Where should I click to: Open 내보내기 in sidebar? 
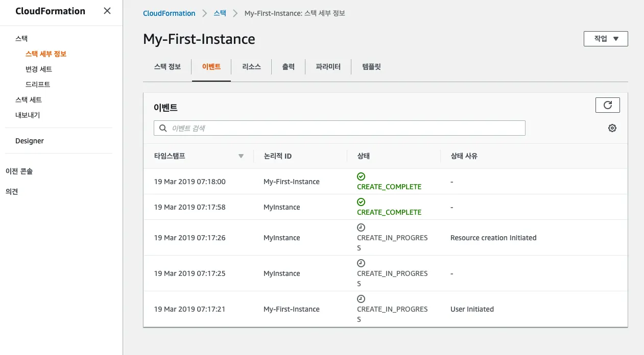[28, 115]
